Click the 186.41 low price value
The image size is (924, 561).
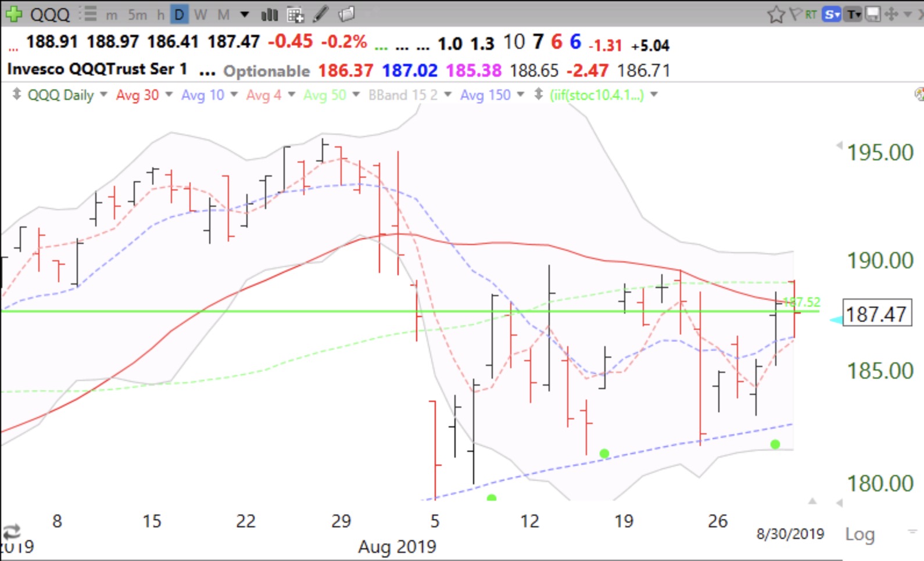coord(173,42)
